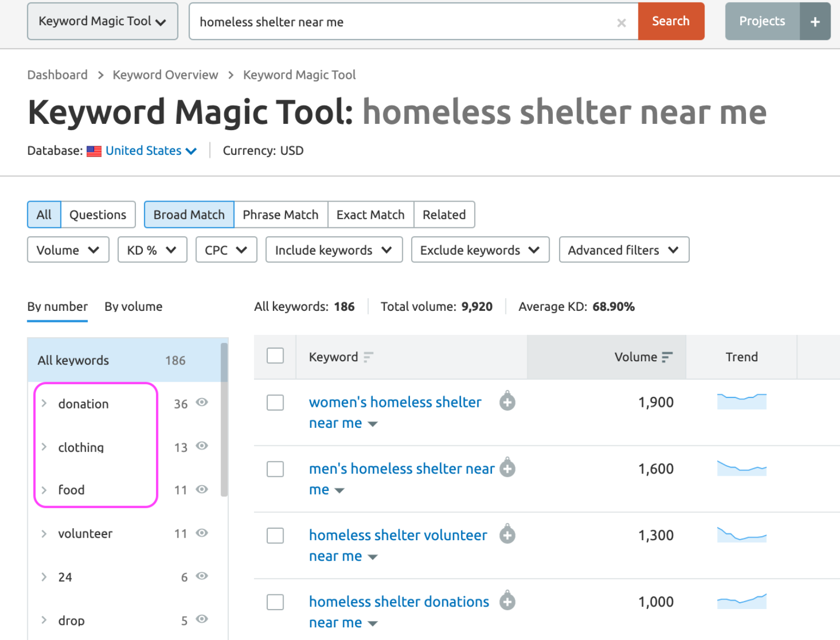The width and height of the screenshot is (840, 640).
Task: View trend chart for homeless shelter volunteer
Action: [x=742, y=534]
